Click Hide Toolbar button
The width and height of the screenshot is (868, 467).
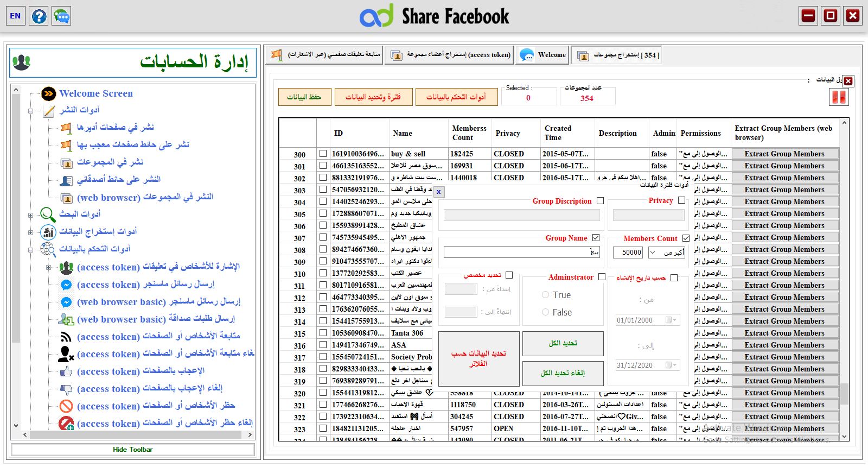click(x=133, y=450)
